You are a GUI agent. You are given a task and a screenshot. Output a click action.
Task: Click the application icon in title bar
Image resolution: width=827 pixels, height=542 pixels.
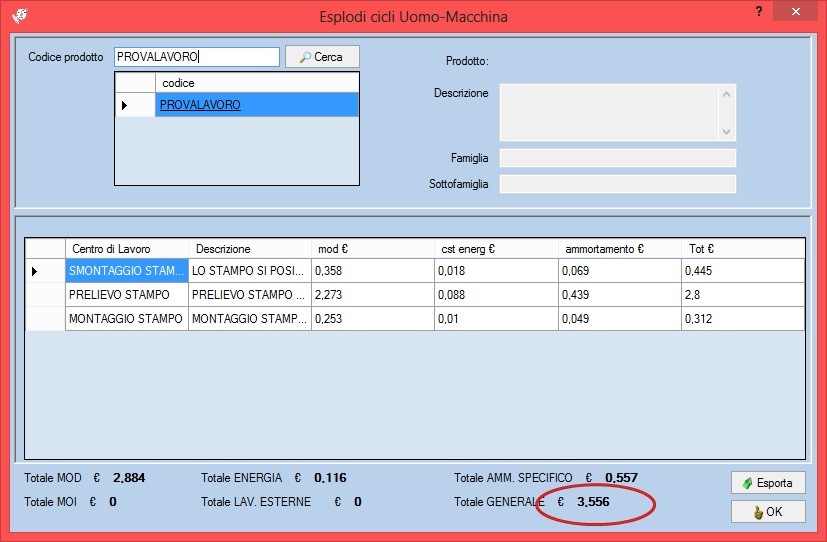(x=20, y=16)
